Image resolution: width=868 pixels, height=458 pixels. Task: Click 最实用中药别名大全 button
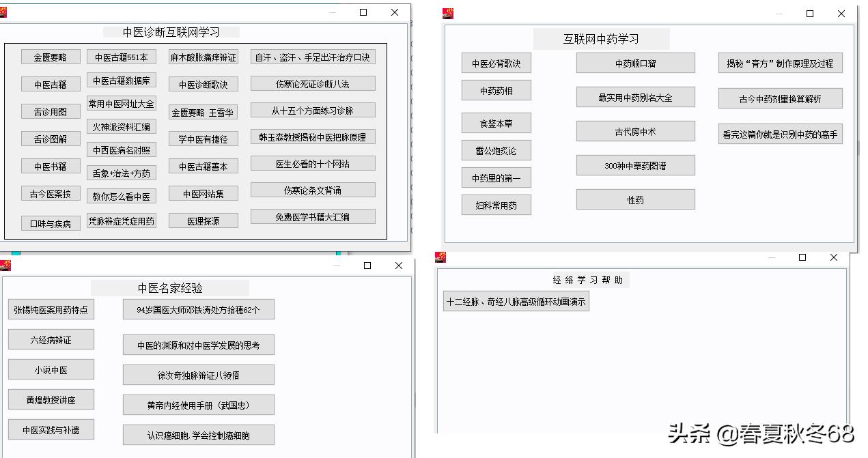[x=635, y=97]
